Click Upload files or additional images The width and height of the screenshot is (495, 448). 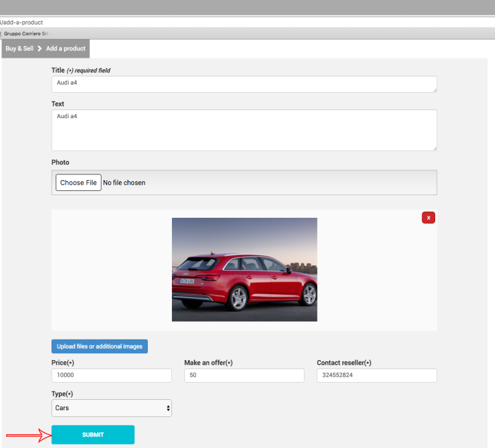pos(100,346)
